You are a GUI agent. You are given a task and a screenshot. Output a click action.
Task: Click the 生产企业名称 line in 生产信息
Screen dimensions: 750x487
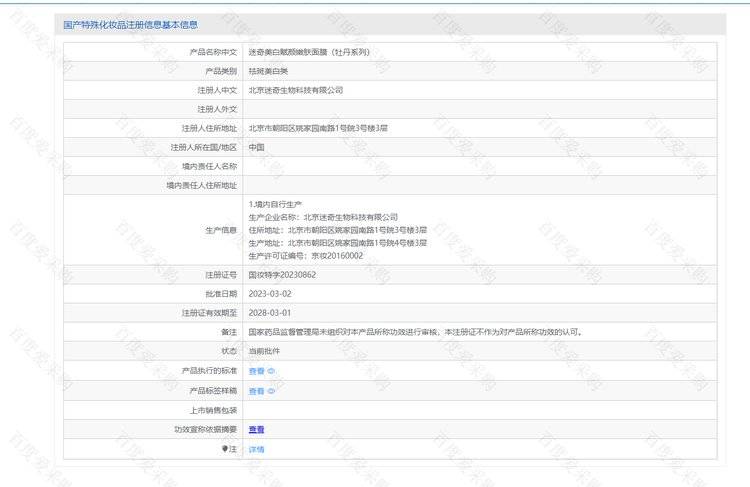click(323, 217)
